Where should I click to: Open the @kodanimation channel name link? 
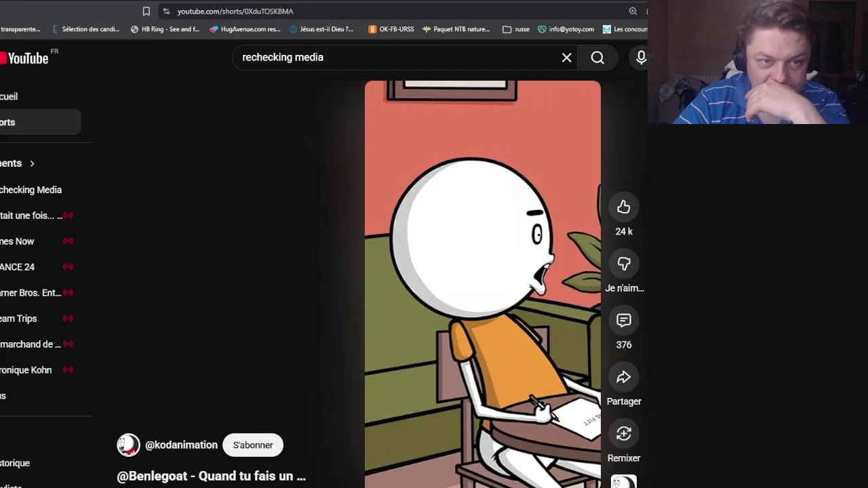181,445
